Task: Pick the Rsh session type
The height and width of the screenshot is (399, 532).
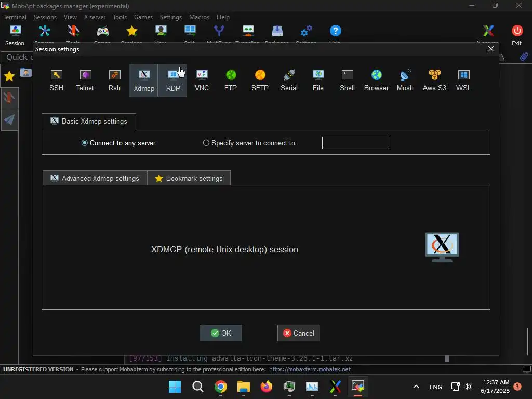Action: pyautogui.click(x=114, y=81)
